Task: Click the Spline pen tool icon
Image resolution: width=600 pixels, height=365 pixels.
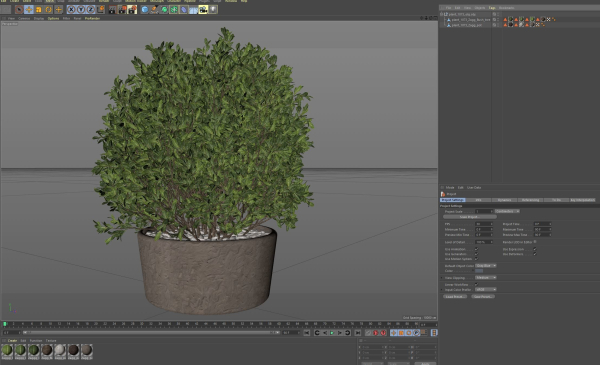Action: (154, 10)
